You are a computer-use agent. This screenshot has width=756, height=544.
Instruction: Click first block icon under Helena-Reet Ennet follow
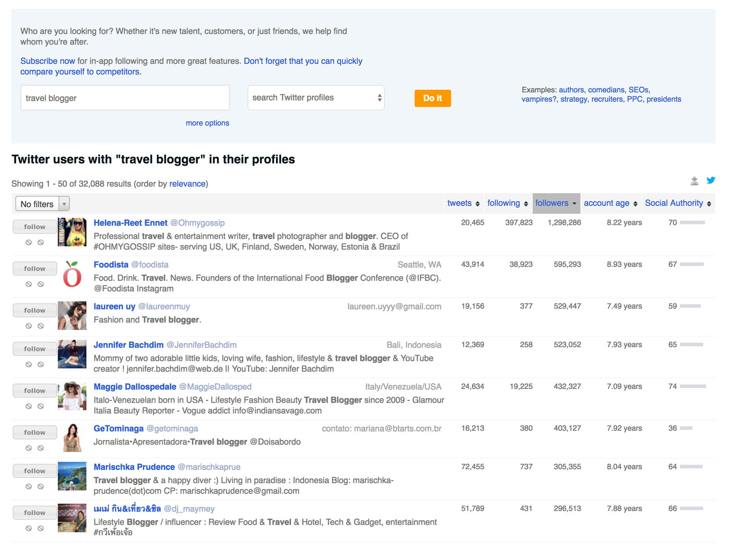pyautogui.click(x=29, y=242)
